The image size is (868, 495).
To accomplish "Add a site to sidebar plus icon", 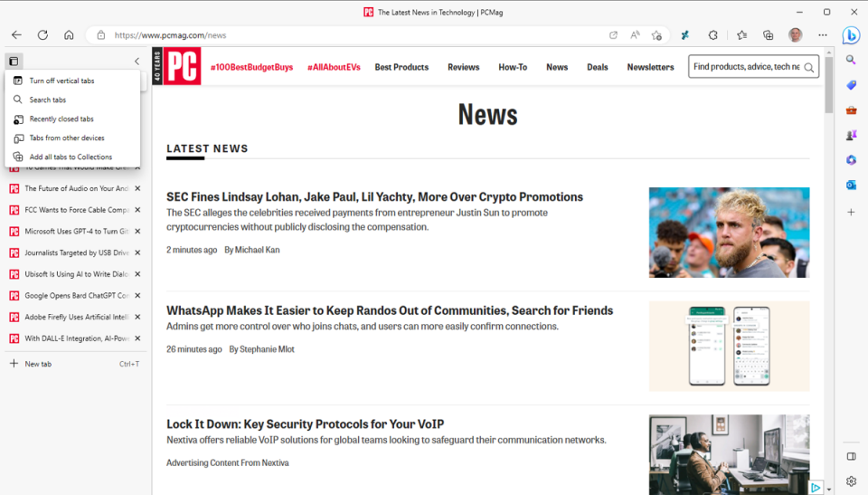I will click(851, 212).
